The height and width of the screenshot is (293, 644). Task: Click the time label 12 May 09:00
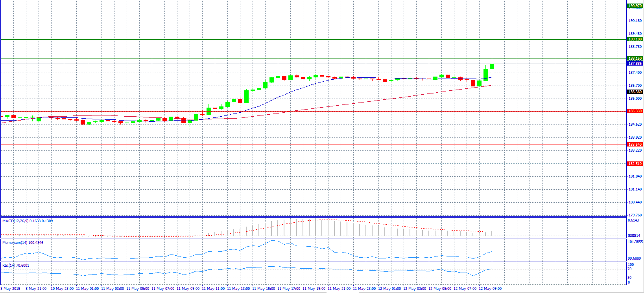pyautogui.click(x=489, y=289)
